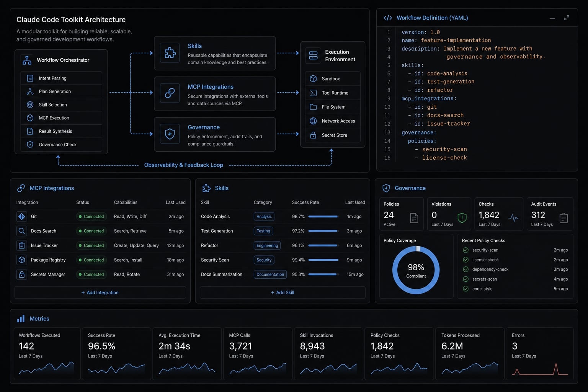This screenshot has width=588, height=392.
Task: Click the Issue Tracker clipboard icon
Action: point(22,245)
